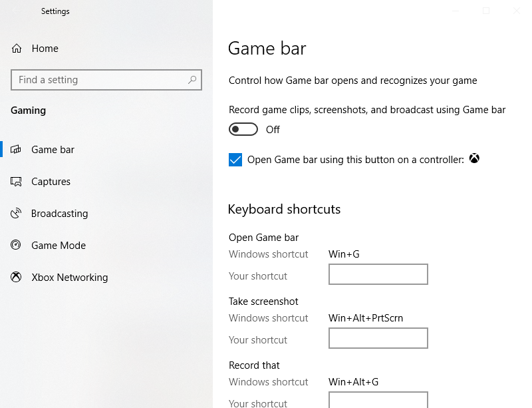Click the Keyboard shortcuts heading
This screenshot has width=532, height=408.
coord(284,209)
